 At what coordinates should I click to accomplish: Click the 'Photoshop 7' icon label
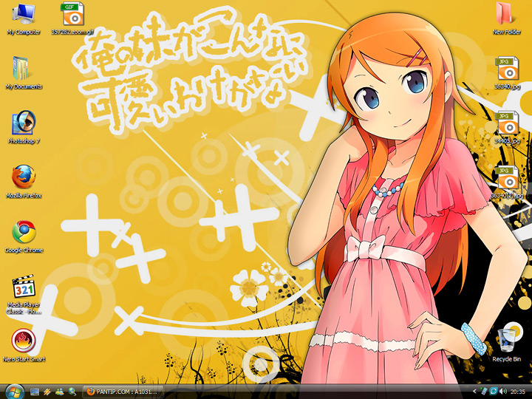click(x=24, y=141)
